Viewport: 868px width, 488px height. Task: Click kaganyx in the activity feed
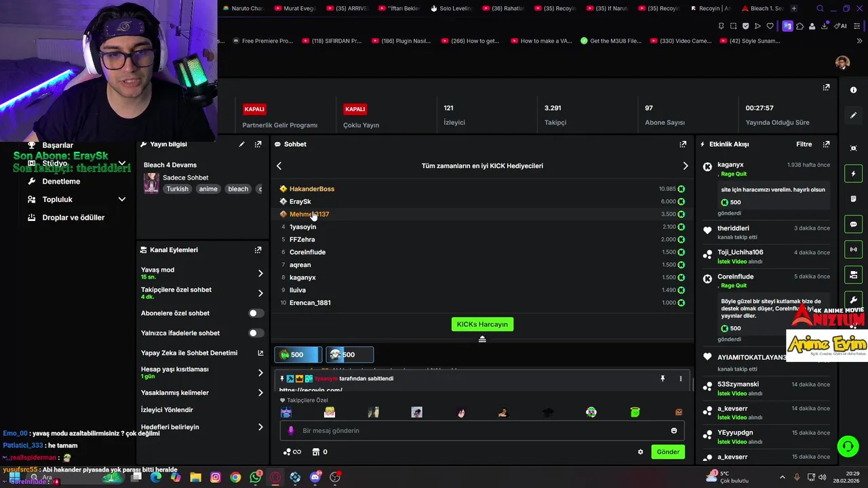[x=730, y=165]
